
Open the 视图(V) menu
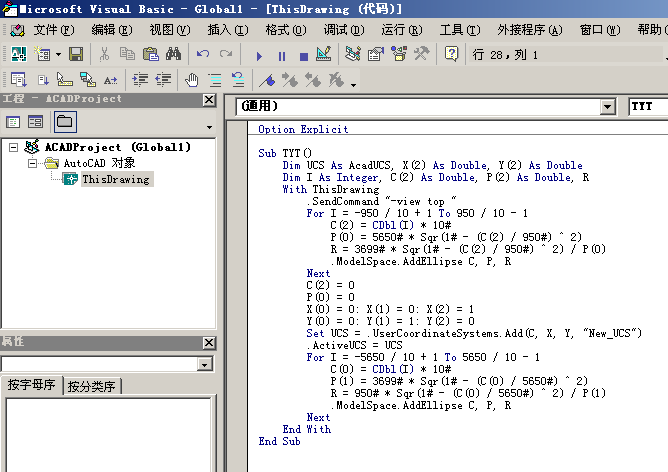pos(170,30)
